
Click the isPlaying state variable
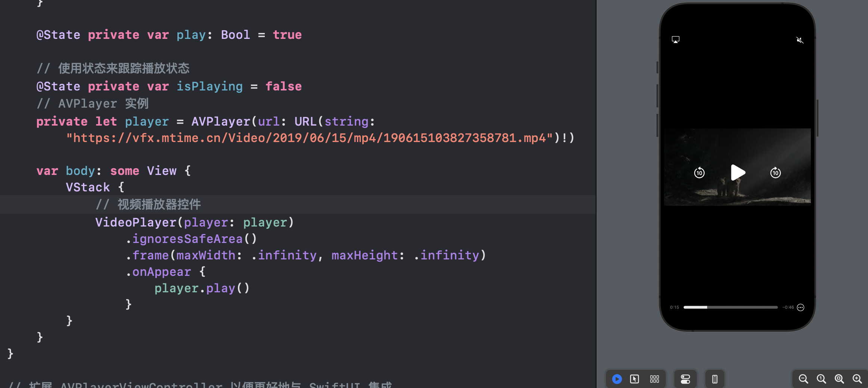tap(209, 86)
